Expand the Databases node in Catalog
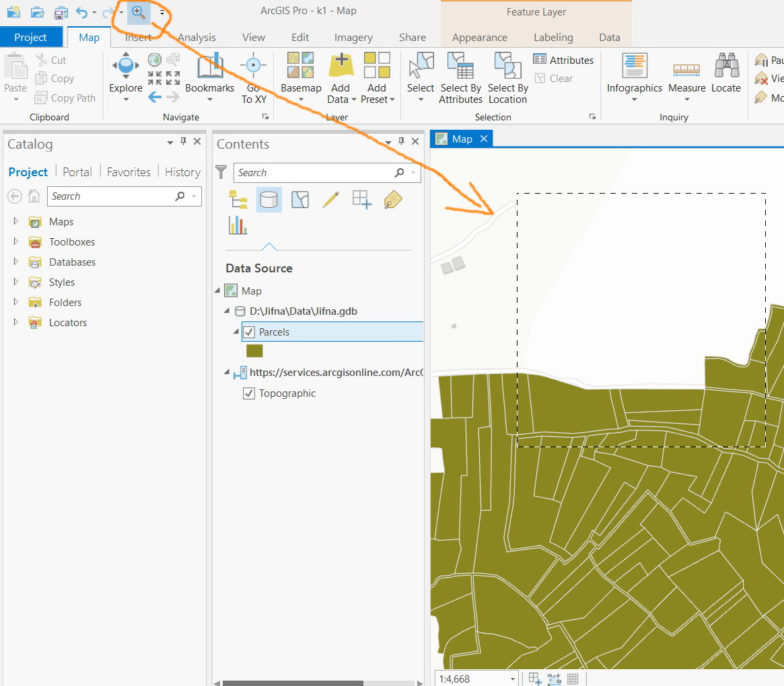This screenshot has width=784, height=686. point(15,262)
